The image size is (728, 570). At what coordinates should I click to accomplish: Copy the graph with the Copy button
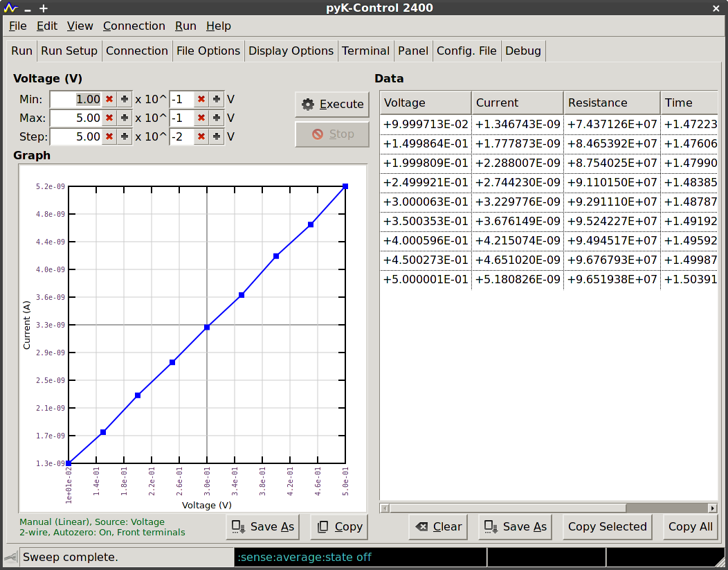pyautogui.click(x=339, y=527)
